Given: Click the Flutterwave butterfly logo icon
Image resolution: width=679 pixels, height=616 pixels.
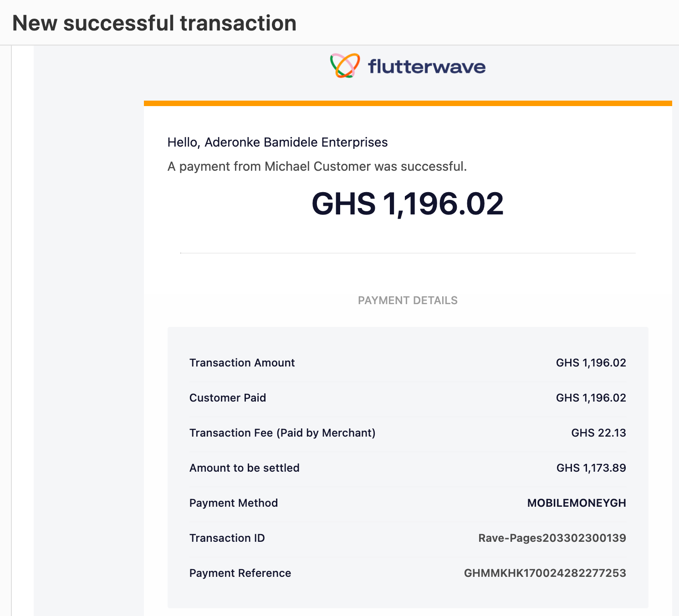Looking at the screenshot, I should pos(345,66).
